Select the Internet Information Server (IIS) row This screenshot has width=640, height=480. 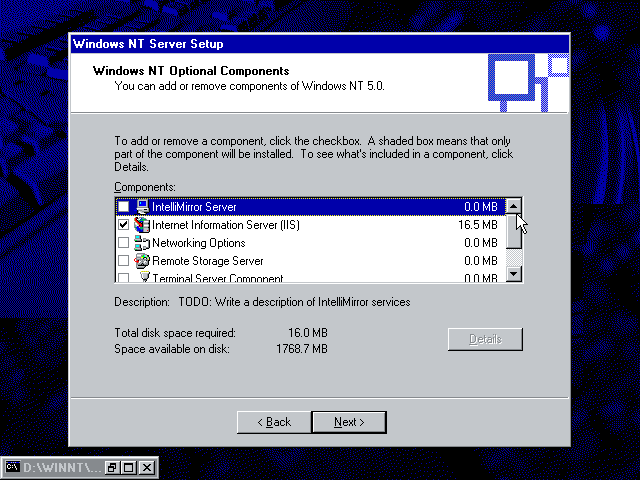point(311,225)
